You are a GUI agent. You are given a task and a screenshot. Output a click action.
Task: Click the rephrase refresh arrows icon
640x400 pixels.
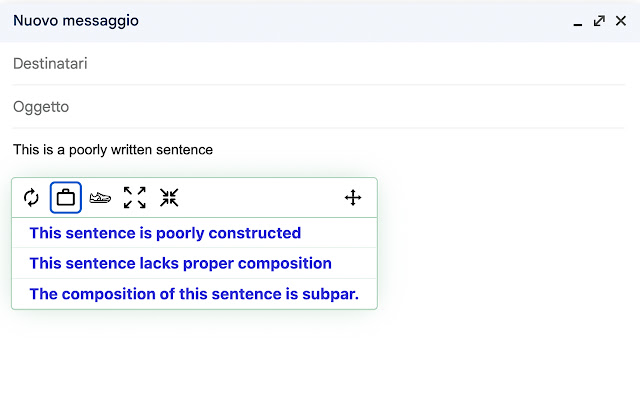click(x=31, y=198)
